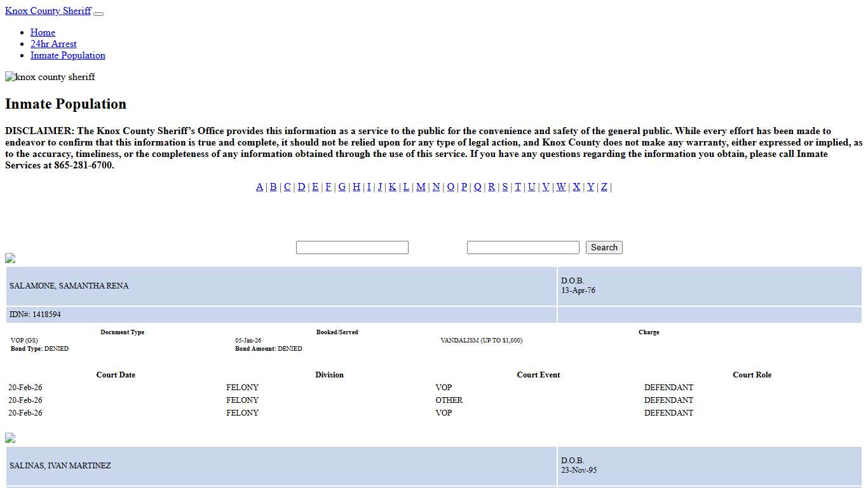
Task: Open the Knox County Sheriff home link
Action: [48, 11]
